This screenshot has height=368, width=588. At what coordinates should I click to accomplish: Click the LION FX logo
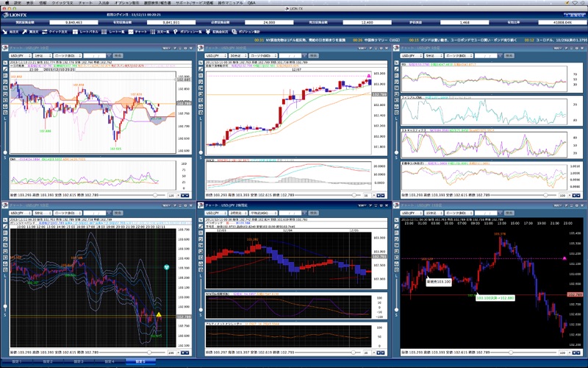tap(15, 15)
